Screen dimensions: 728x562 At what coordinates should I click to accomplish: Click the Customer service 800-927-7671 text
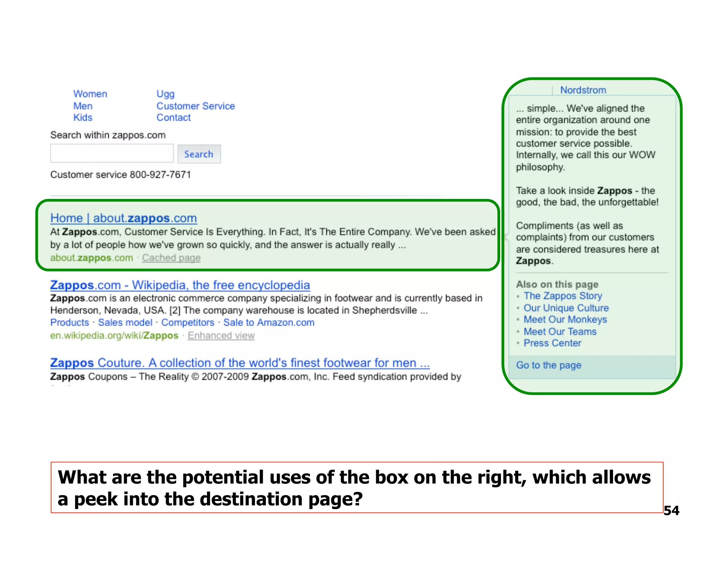[121, 174]
